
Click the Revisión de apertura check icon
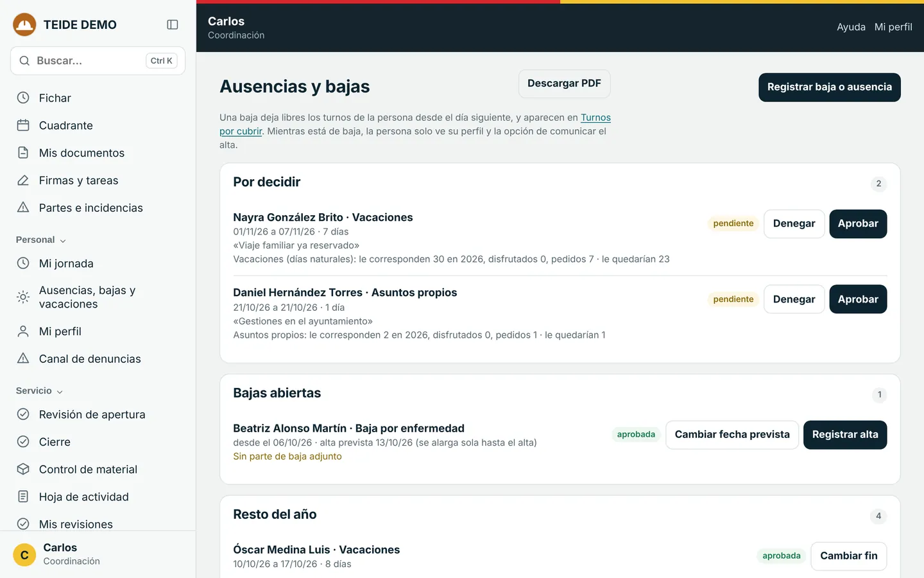click(23, 414)
